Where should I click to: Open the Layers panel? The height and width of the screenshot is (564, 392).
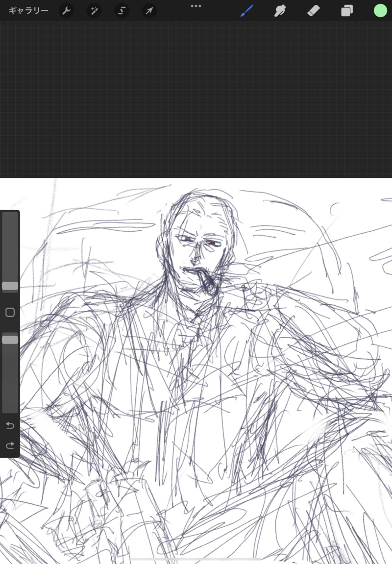point(347,11)
